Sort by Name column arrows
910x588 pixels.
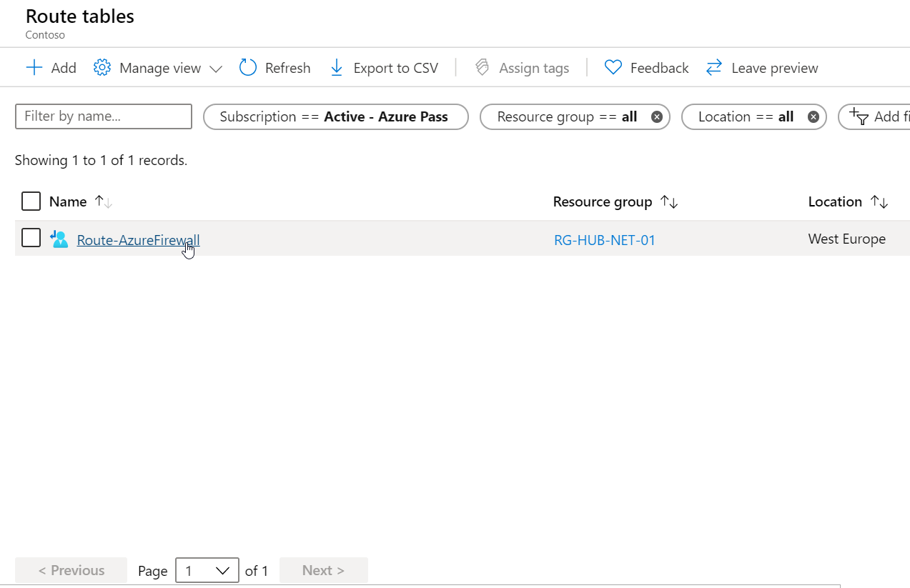click(104, 202)
